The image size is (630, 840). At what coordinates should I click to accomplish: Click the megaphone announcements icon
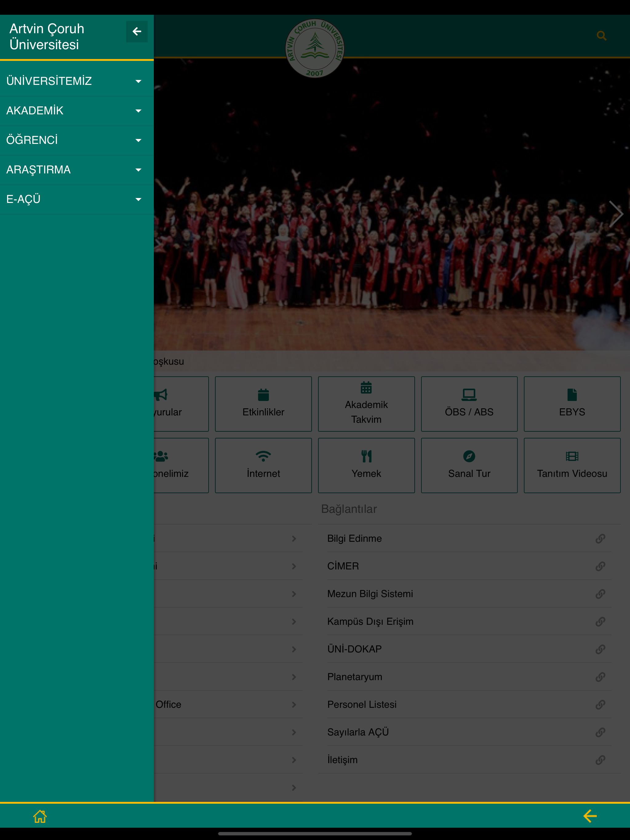click(x=161, y=394)
